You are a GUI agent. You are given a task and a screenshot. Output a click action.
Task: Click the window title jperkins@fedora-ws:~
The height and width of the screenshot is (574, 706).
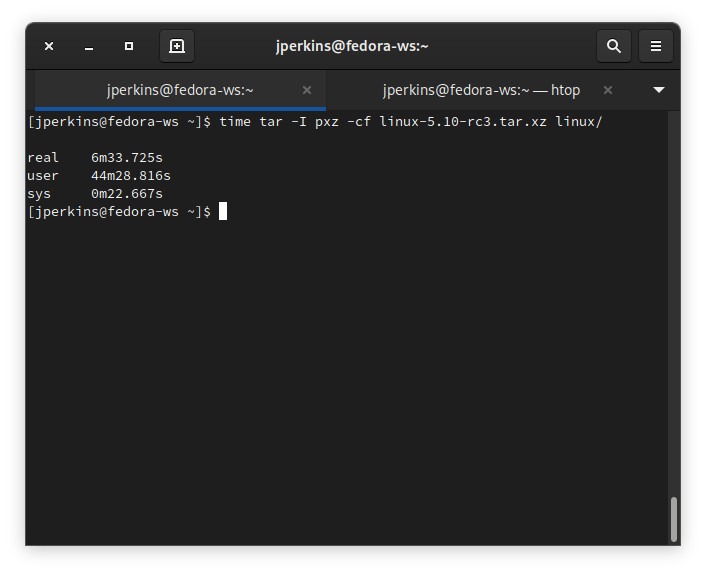pyautogui.click(x=352, y=46)
